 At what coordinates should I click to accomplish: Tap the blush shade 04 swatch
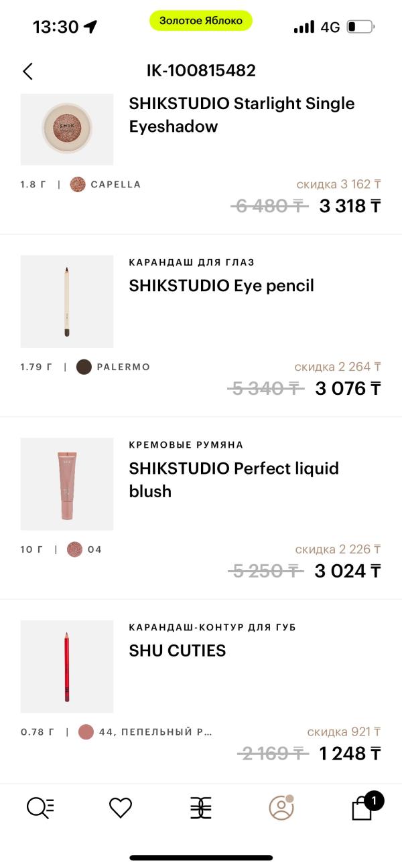75,549
